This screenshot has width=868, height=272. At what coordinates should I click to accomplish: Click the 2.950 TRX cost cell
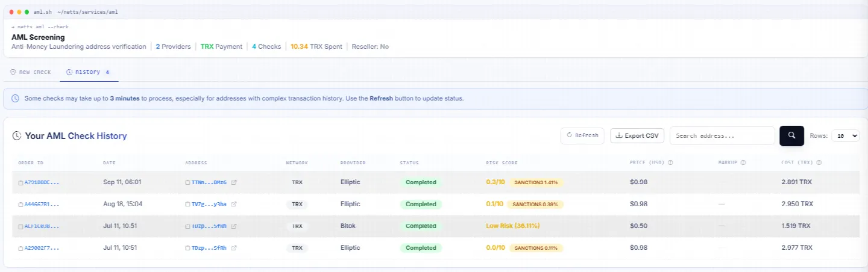pos(797,205)
